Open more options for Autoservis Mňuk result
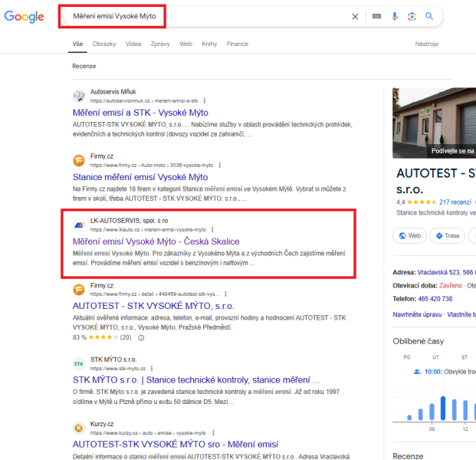The width and height of the screenshot is (476, 460). [x=205, y=100]
